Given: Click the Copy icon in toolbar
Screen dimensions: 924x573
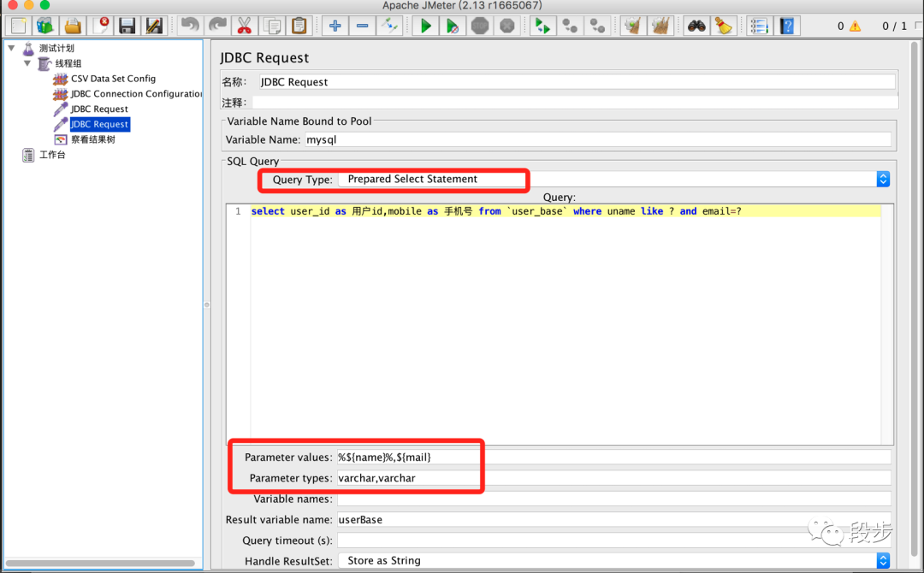Looking at the screenshot, I should (272, 26).
